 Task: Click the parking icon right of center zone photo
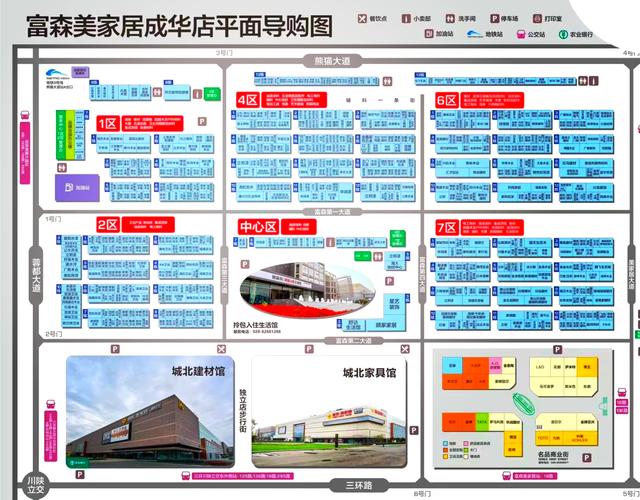coord(390,281)
